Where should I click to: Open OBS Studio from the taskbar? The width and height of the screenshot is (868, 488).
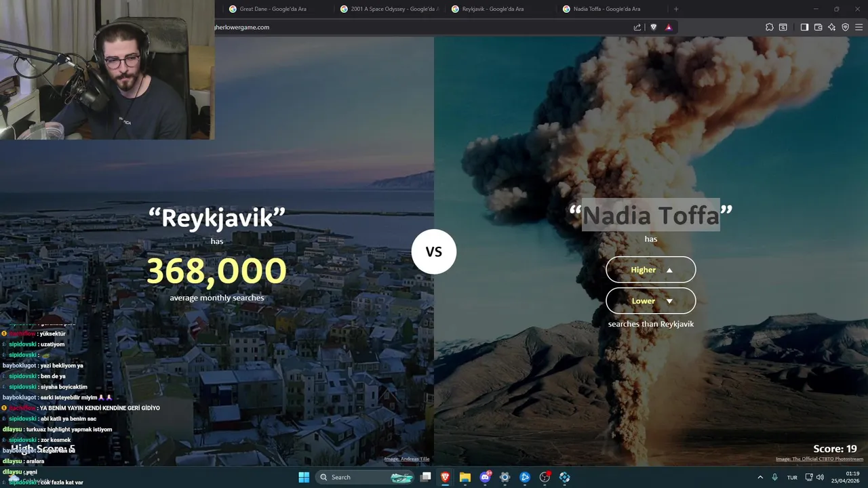point(545,477)
